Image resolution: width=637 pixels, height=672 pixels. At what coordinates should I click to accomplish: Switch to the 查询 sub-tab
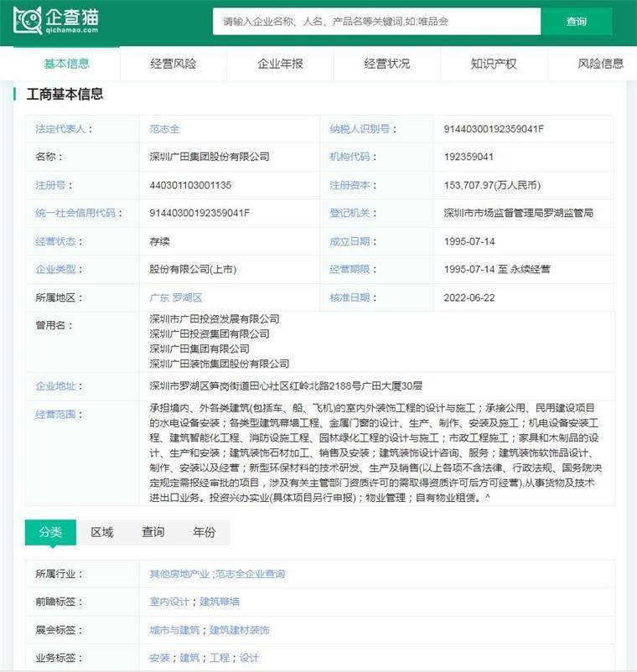153,532
